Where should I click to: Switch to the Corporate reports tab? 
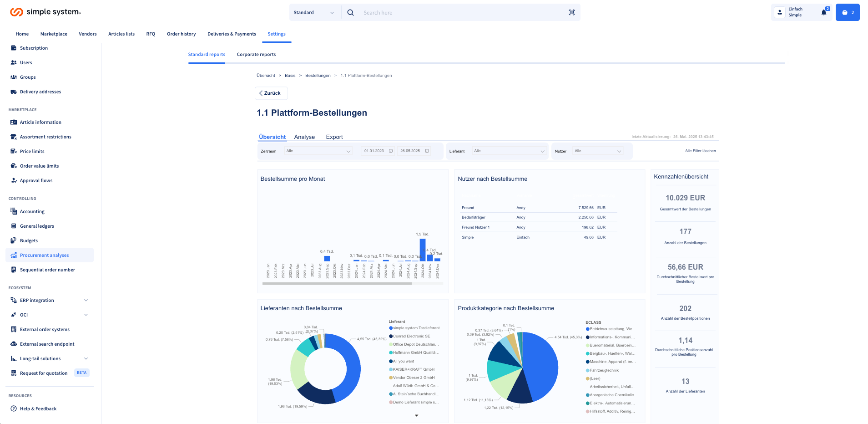256,55
